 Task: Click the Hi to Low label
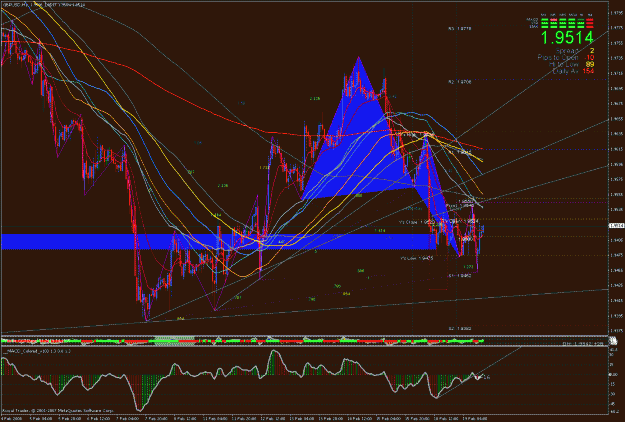pyautogui.click(x=564, y=64)
